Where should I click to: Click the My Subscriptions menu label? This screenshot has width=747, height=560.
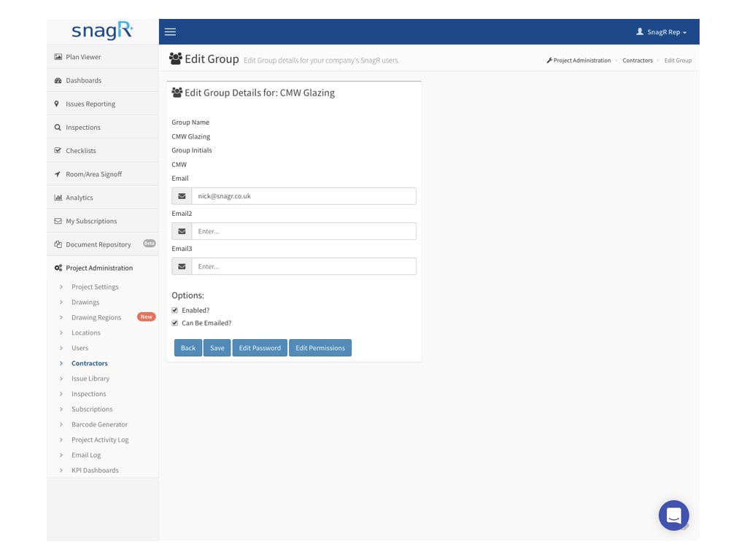coord(91,221)
